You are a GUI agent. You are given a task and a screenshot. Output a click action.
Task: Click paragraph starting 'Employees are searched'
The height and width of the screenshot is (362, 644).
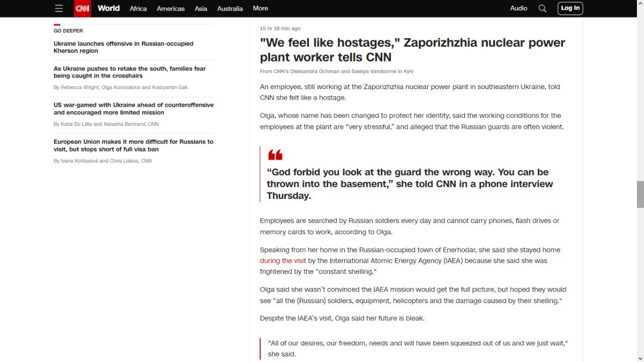(410, 226)
